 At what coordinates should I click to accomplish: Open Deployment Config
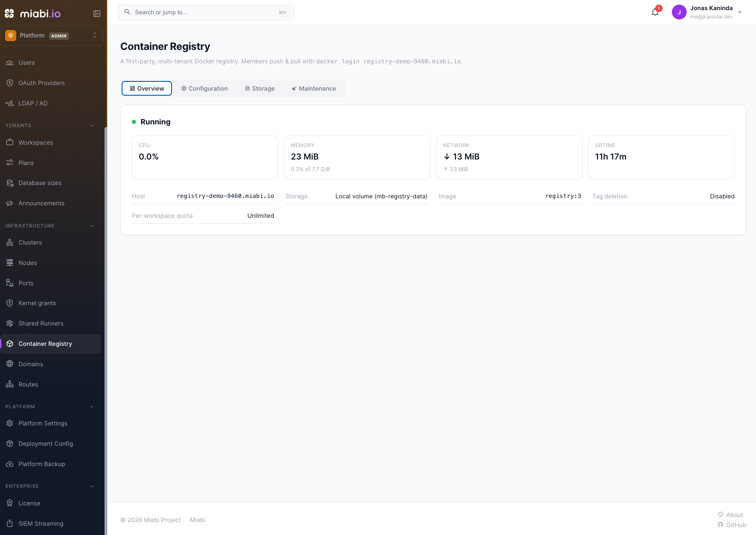(x=51, y=444)
